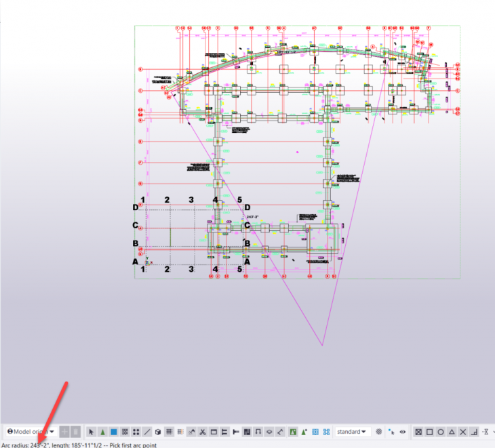The image size is (495, 448).
Task: Click the scissors select cuts icon
Action: (x=203, y=432)
